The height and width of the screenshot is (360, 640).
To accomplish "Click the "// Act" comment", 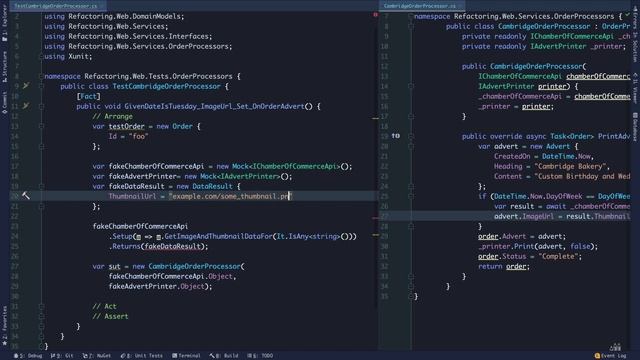I will coord(104,306).
